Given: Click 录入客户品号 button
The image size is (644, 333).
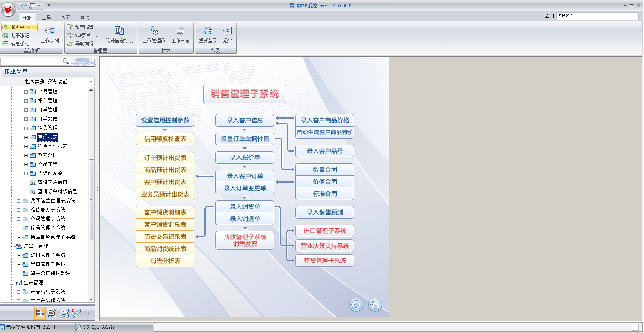Looking at the screenshot, I should (x=325, y=151).
